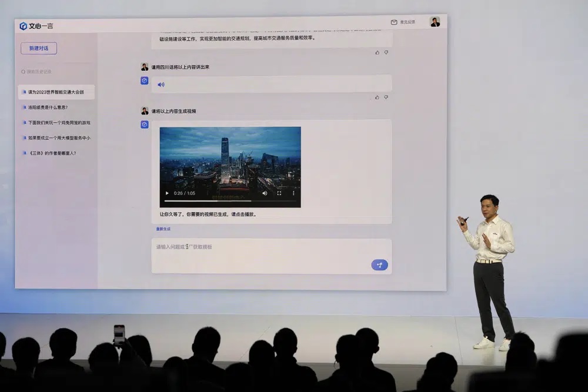Select the 洛阳纸贵是什么意思 history item
The height and width of the screenshot is (392, 588).
(x=48, y=108)
